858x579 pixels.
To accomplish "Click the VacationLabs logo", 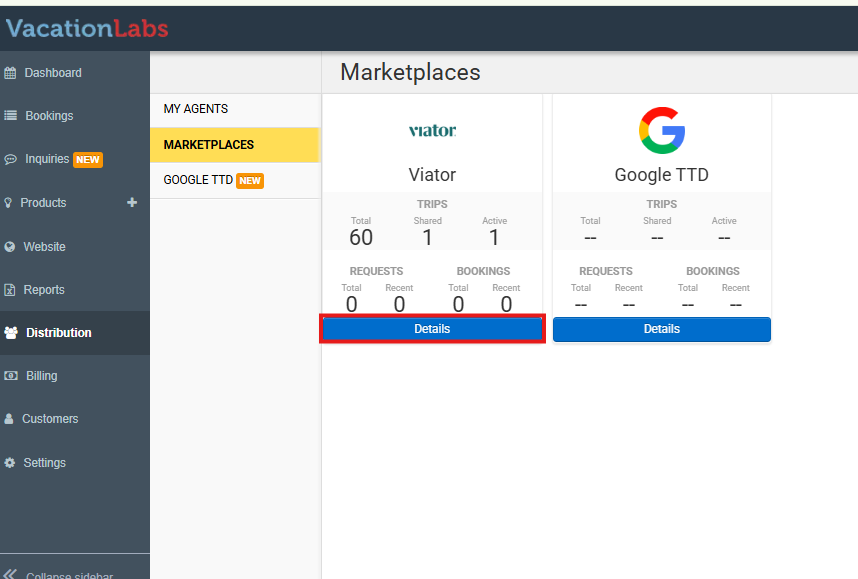I will pyautogui.click(x=87, y=28).
